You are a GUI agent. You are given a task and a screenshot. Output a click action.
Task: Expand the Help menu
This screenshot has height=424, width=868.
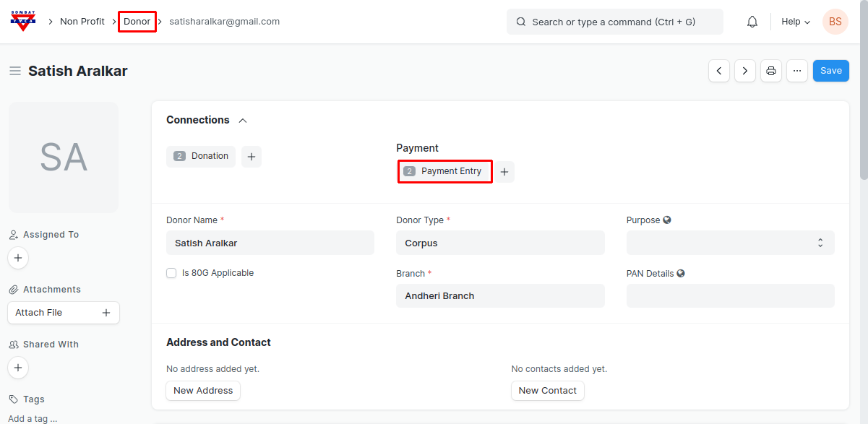coord(795,22)
